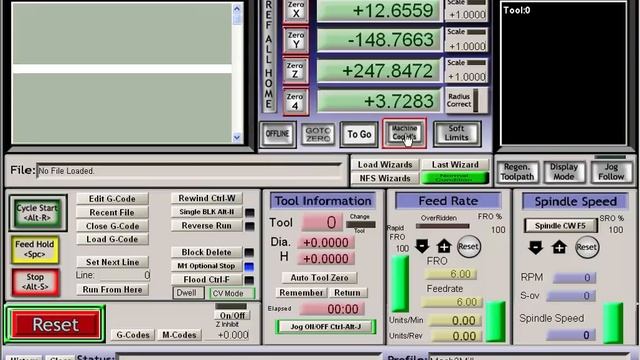
Task: Click Feed Hold Spc
Action: 35,249
